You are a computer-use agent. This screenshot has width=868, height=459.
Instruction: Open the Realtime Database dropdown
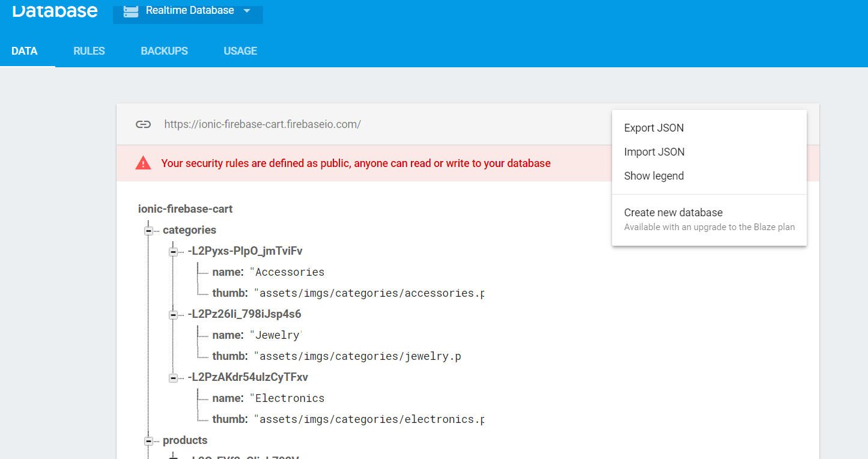pos(188,12)
